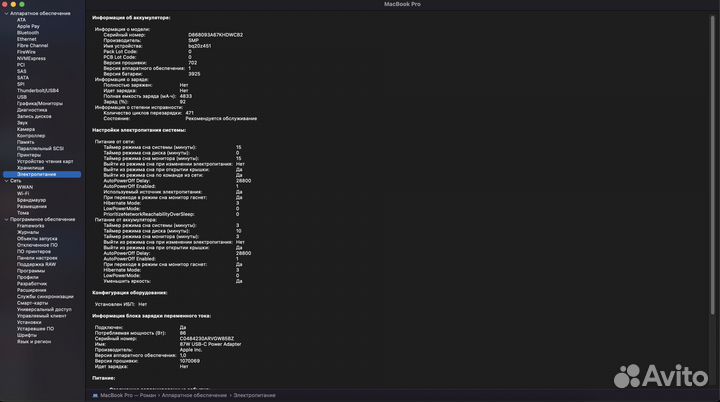
Task: Select Bluetooth in the sidebar
Action: (28, 33)
